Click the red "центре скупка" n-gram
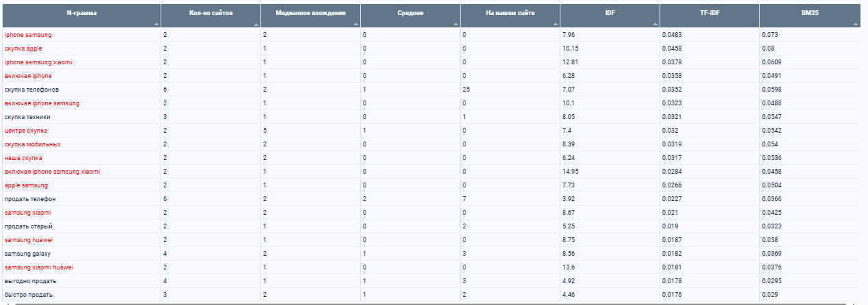868x305 pixels. click(25, 131)
